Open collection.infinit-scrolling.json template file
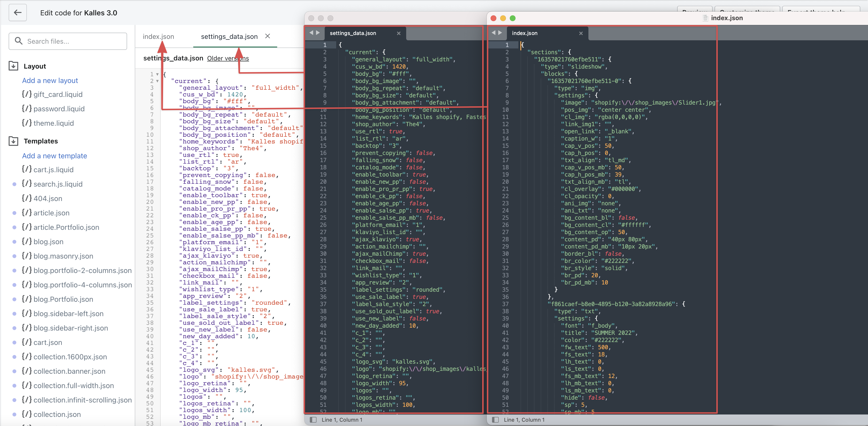The image size is (868, 426). [x=82, y=400]
